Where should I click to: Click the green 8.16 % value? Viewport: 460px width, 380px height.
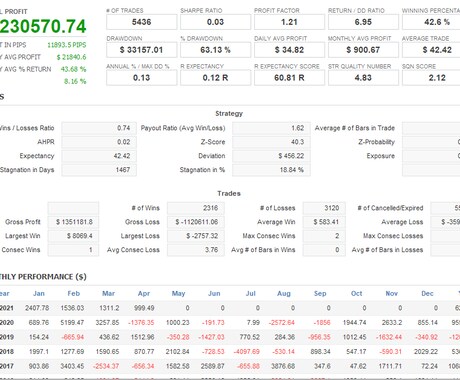(x=75, y=81)
